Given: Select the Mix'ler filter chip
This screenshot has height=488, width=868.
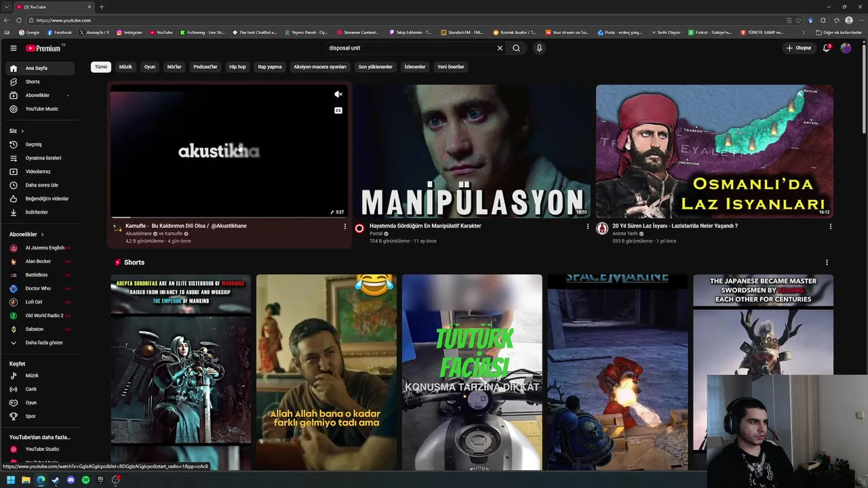Looking at the screenshot, I should [x=174, y=67].
